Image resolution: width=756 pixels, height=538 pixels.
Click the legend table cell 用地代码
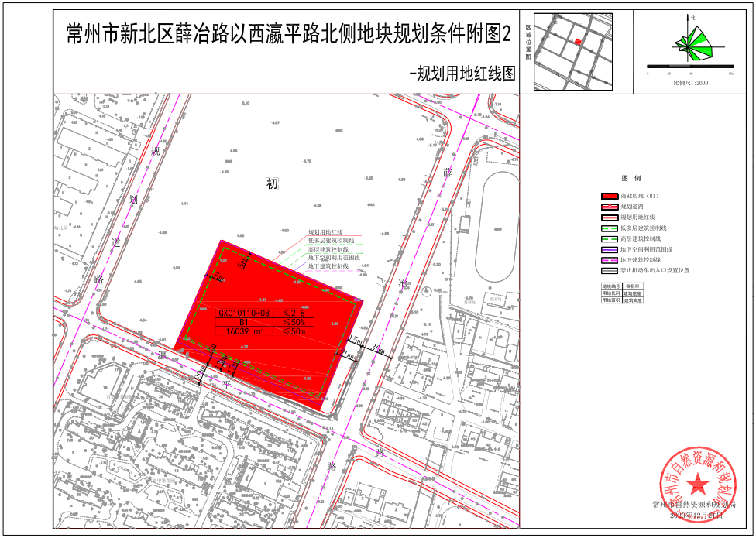coord(611,293)
